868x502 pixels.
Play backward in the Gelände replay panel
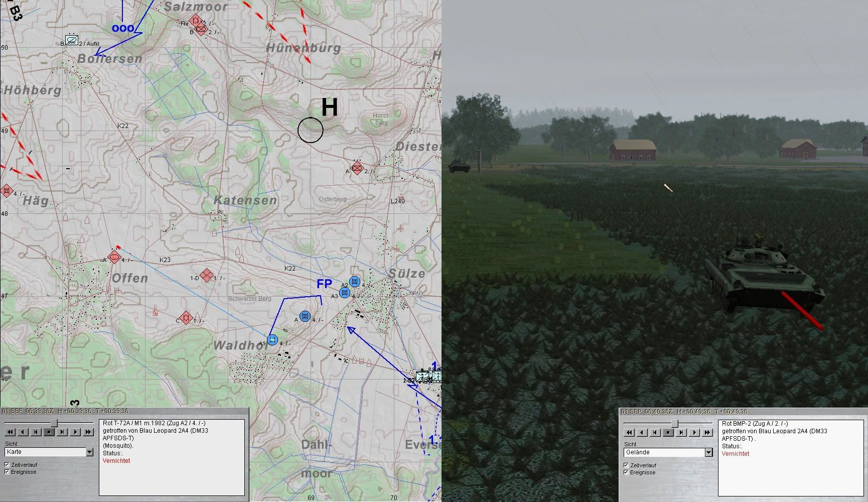pyautogui.click(x=642, y=432)
